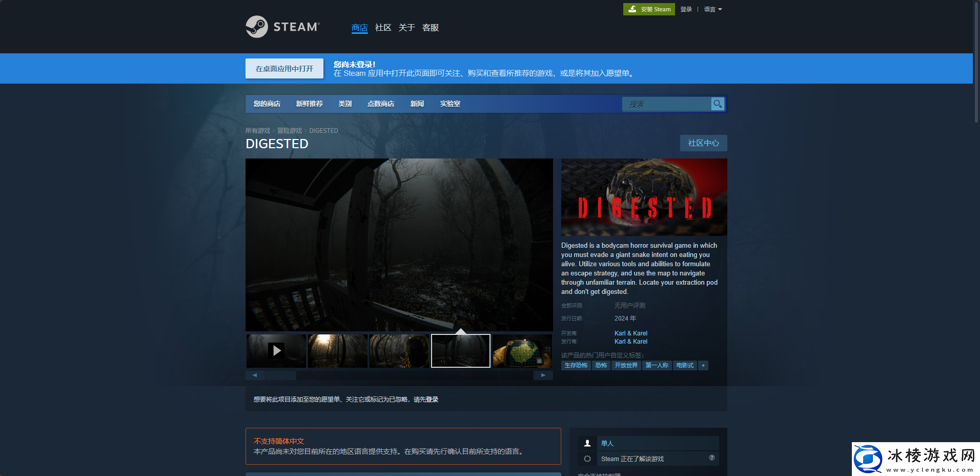This screenshot has width=980, height=476.
Task: Open the 客服 support tab
Action: click(x=430, y=28)
